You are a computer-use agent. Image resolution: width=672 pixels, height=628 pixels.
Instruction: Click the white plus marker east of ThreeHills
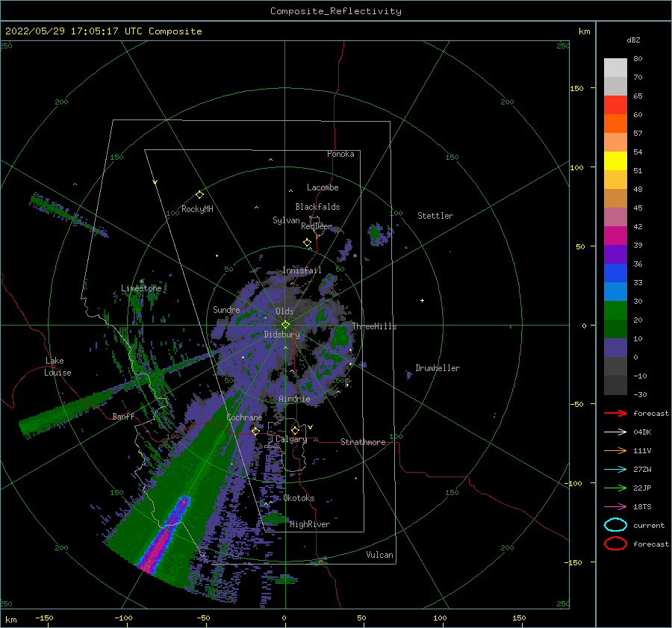[422, 300]
